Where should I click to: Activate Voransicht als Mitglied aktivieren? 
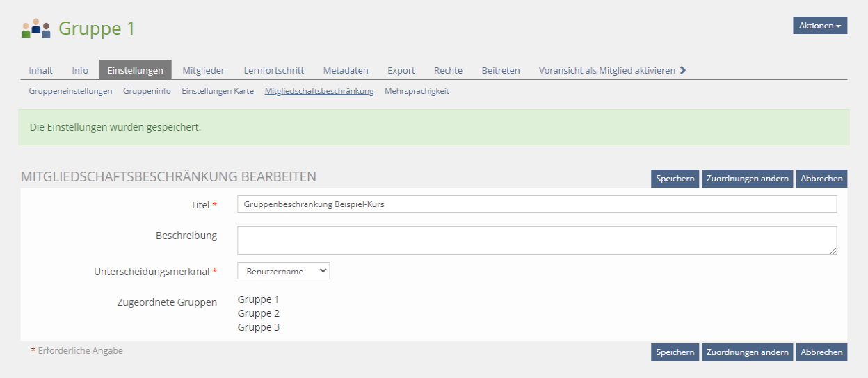[606, 70]
